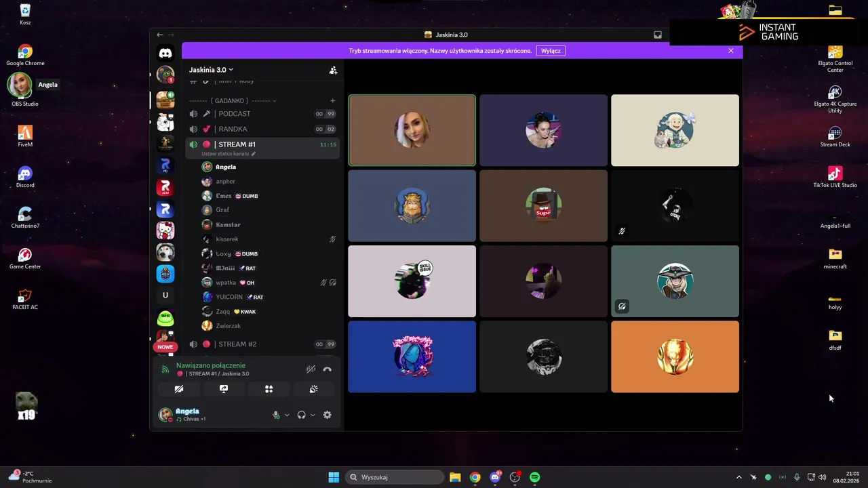Image resolution: width=868 pixels, height=488 pixels.
Task: Deafen using the headphones button
Action: point(301,415)
